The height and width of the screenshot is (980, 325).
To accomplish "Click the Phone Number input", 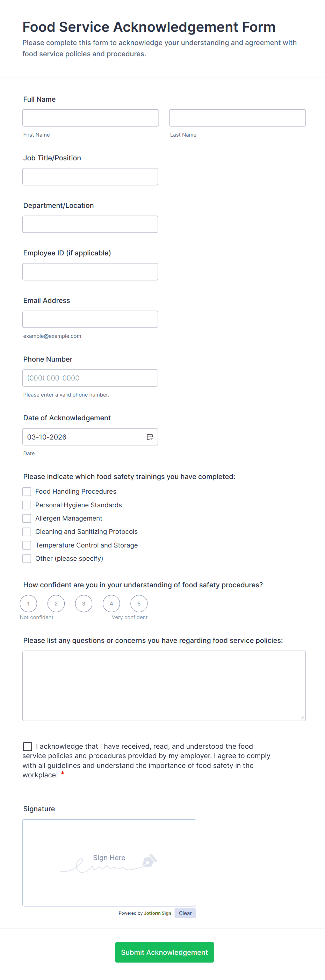I will [x=90, y=378].
